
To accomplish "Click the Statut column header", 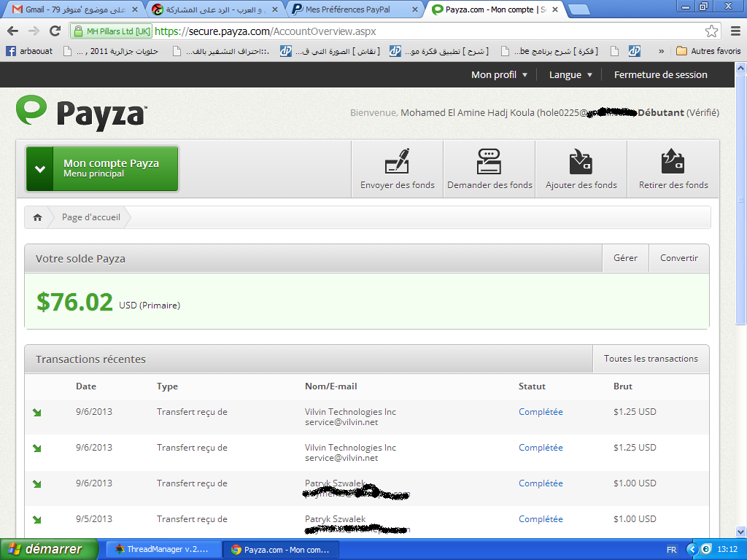I will [532, 386].
